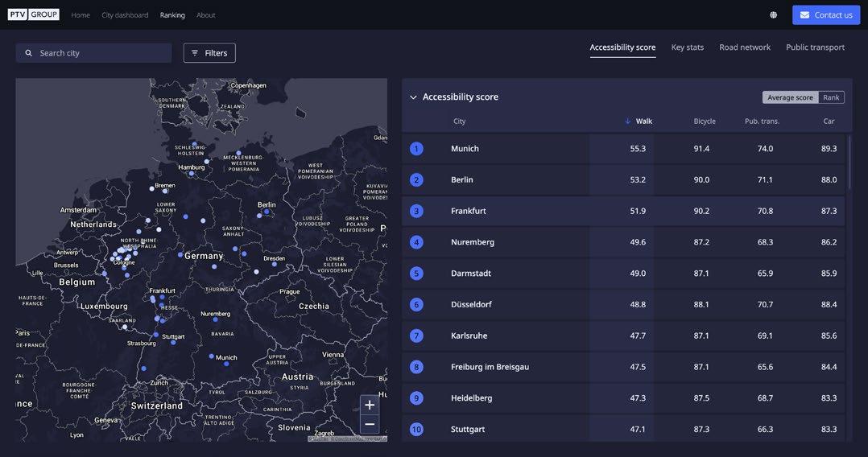Switch the view to Rank
Image resolution: width=868 pixels, height=457 pixels.
click(x=831, y=97)
